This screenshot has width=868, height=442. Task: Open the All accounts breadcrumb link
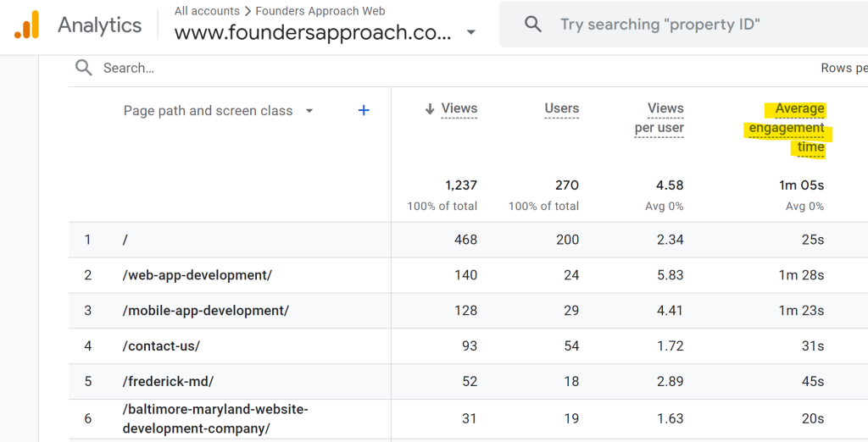pos(207,11)
